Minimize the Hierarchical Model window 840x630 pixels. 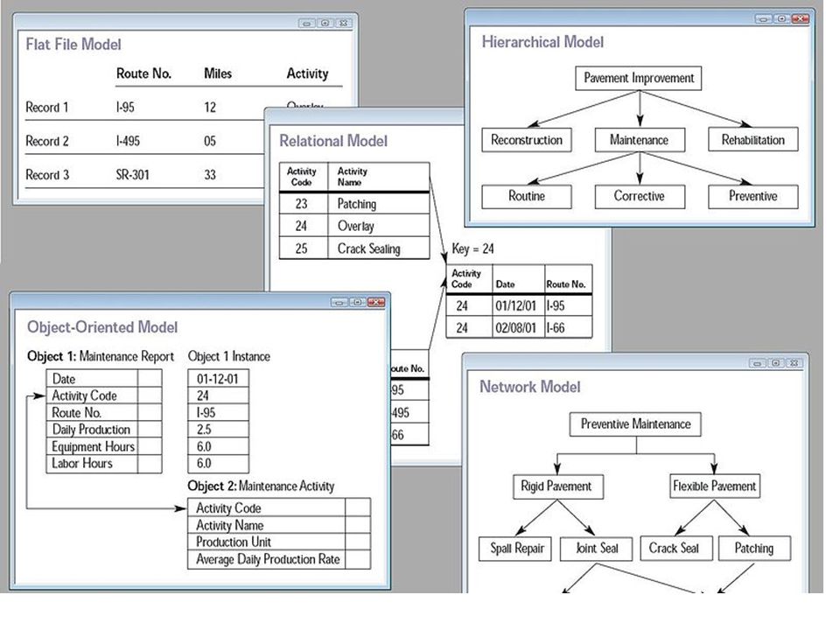(763, 18)
